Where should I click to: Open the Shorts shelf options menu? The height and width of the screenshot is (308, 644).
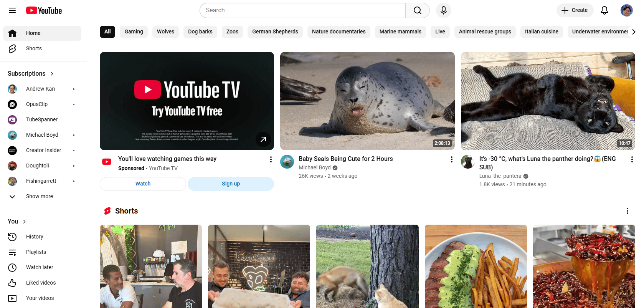[x=627, y=211]
